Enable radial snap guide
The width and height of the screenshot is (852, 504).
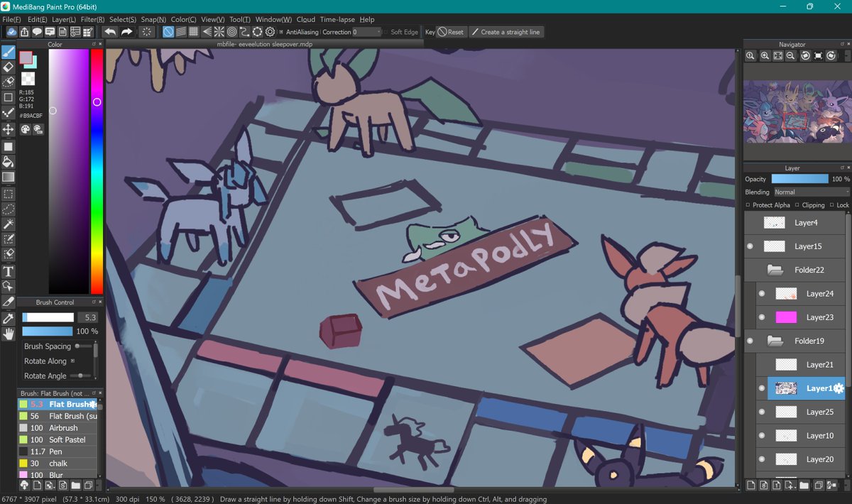tap(219, 32)
